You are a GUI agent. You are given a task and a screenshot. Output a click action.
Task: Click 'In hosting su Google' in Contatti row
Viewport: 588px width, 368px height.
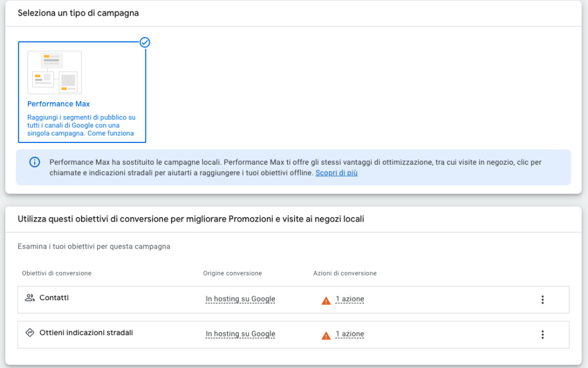point(241,299)
